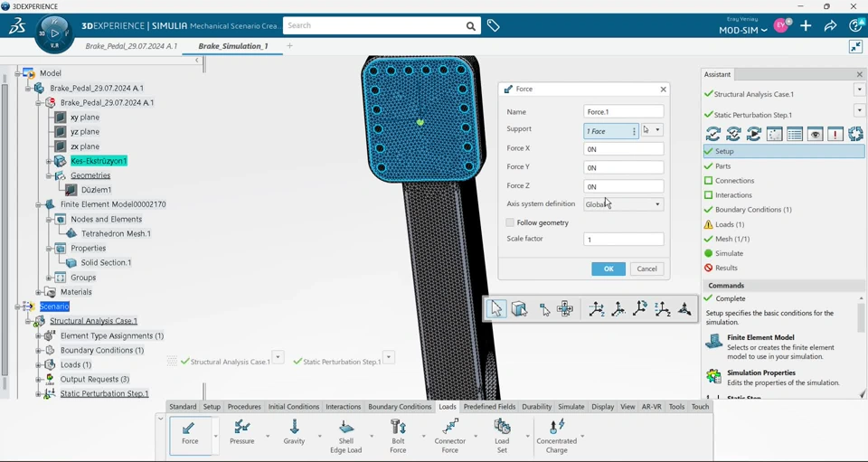
Task: Click the Force Z input field
Action: (x=623, y=186)
